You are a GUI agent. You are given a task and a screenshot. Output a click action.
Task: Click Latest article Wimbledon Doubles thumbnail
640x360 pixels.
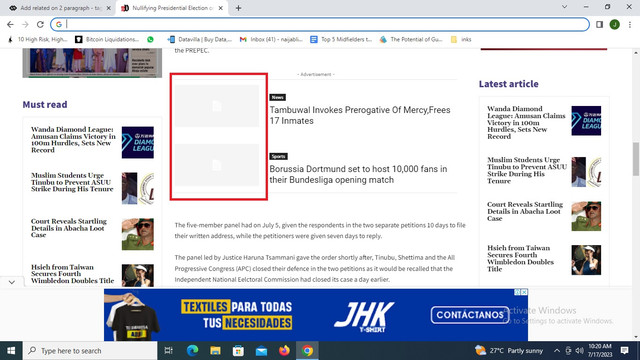click(586, 260)
